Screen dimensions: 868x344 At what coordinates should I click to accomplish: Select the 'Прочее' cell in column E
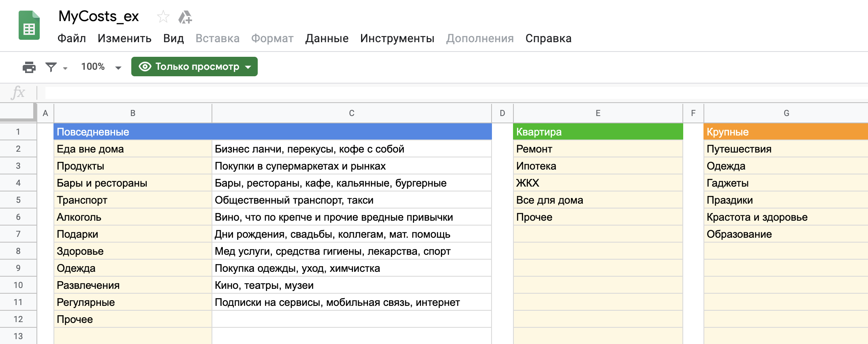598,217
